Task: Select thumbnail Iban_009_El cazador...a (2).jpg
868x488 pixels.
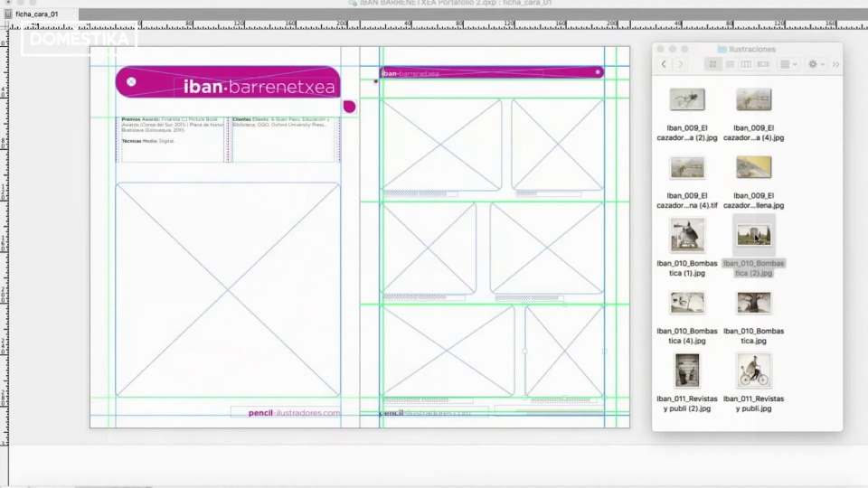Action: tap(687, 99)
